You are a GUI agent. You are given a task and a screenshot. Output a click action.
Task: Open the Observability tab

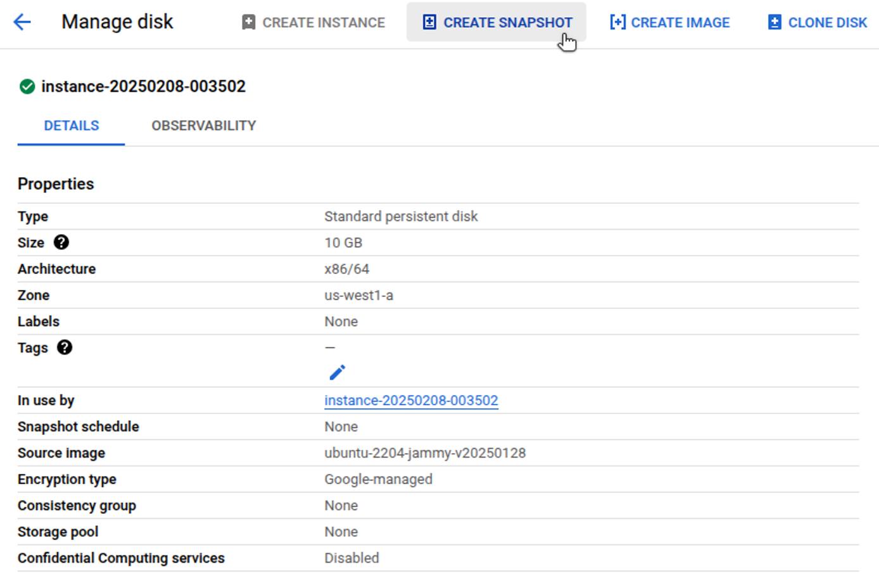pyautogui.click(x=204, y=125)
